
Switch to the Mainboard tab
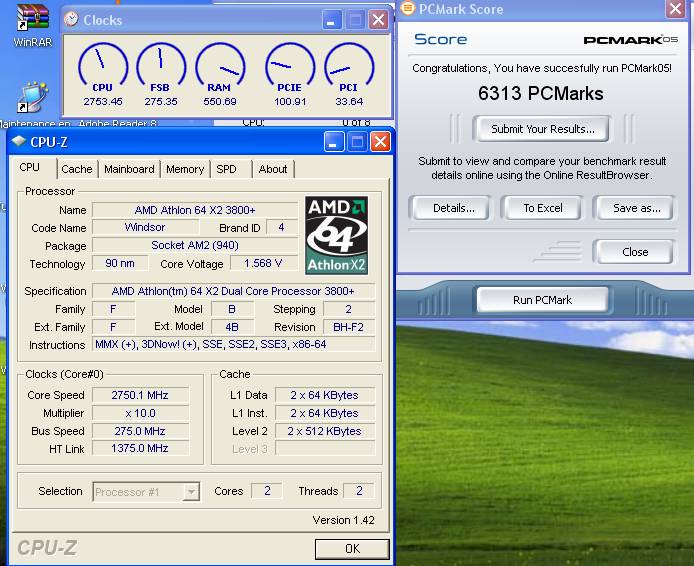[x=129, y=169]
